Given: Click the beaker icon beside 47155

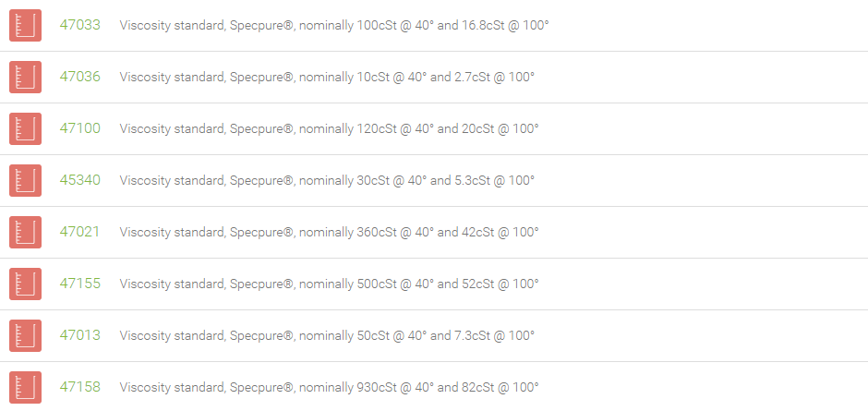Looking at the screenshot, I should pos(26,284).
